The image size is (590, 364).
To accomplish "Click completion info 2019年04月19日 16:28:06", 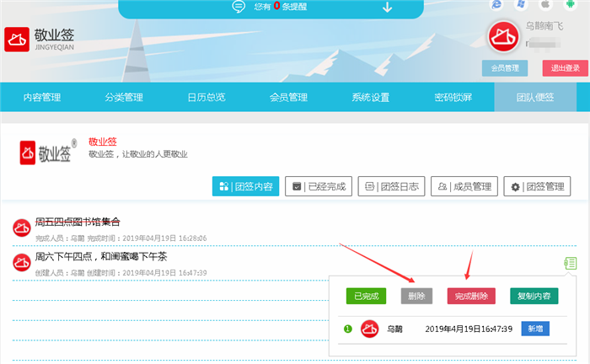I will click(164, 238).
